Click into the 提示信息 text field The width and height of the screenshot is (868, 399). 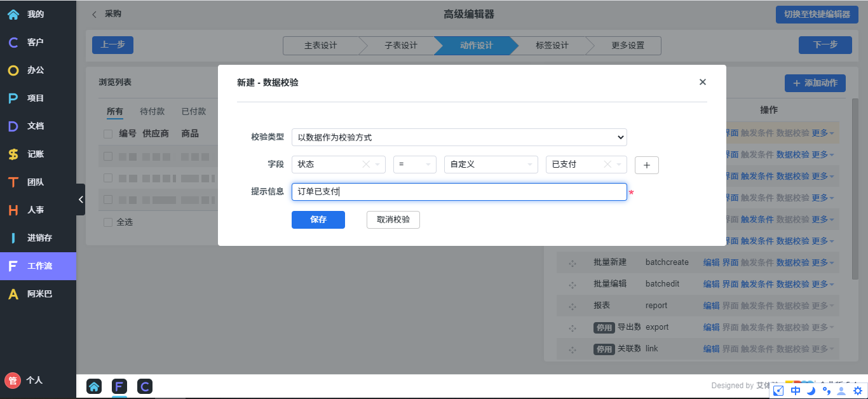pyautogui.click(x=459, y=192)
